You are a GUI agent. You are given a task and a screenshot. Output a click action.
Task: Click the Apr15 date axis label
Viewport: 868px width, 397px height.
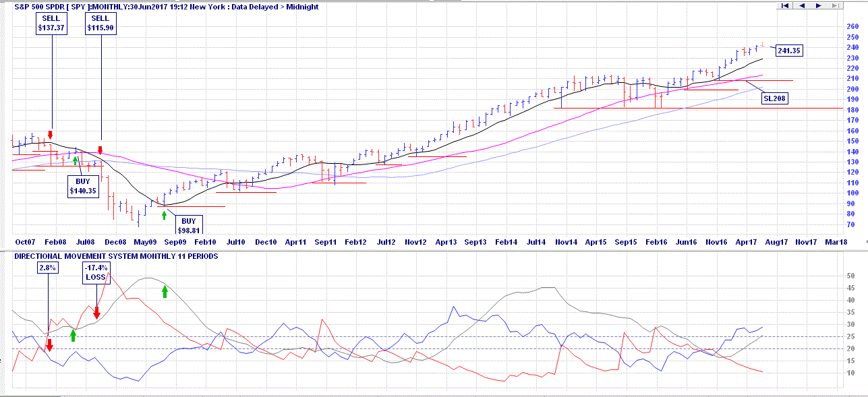pos(597,241)
